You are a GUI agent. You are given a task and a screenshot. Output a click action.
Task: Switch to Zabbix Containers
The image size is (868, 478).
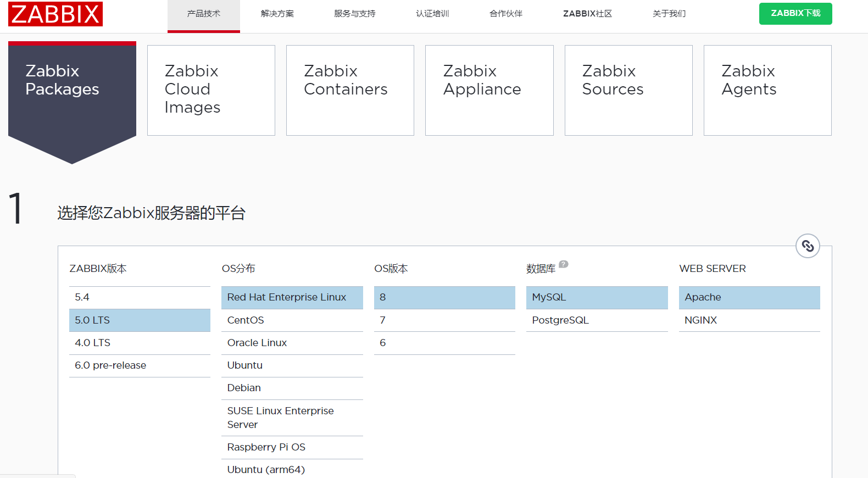point(350,90)
